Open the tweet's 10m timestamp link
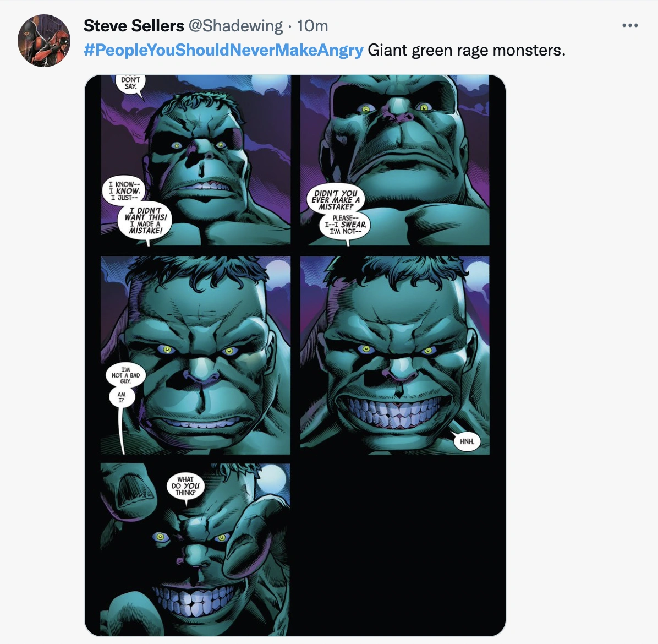The height and width of the screenshot is (644, 658). pyautogui.click(x=312, y=26)
